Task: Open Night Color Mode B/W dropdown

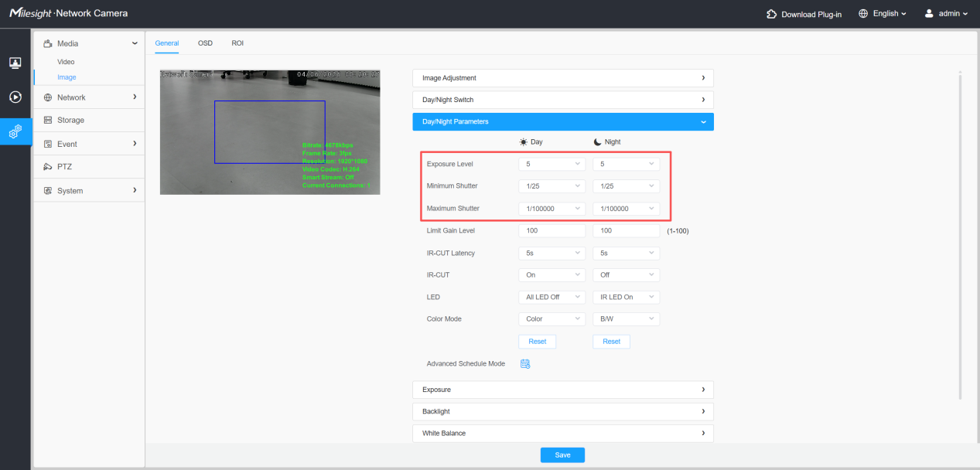Action: tap(626, 319)
